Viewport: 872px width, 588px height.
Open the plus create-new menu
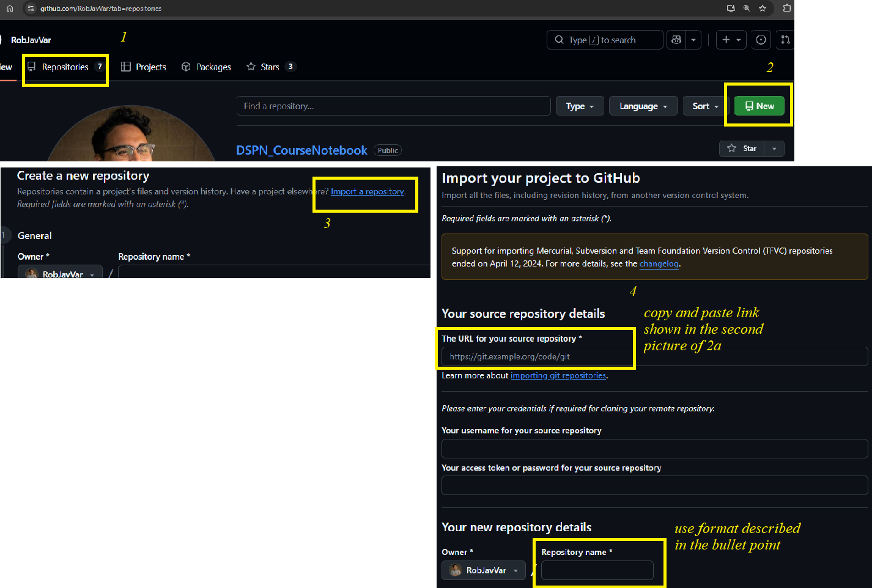click(731, 40)
